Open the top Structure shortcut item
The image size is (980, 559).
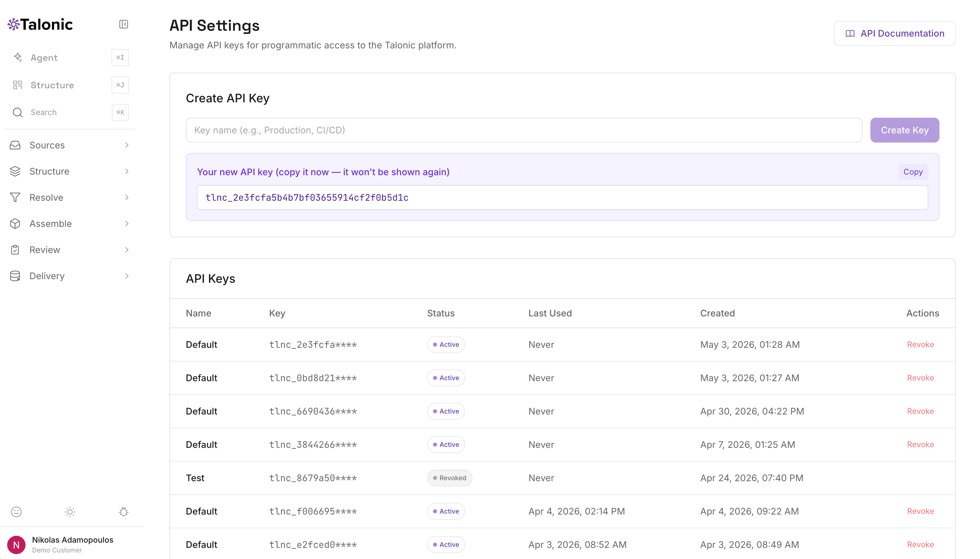pyautogui.click(x=70, y=85)
